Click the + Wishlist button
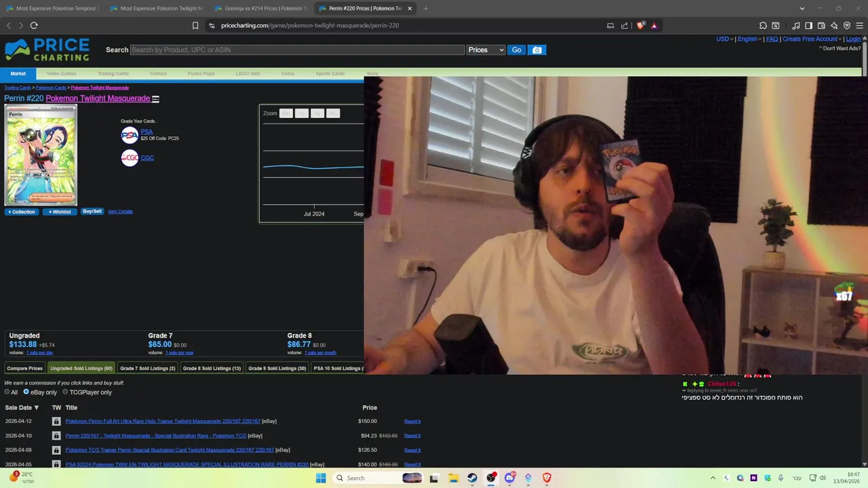Screen dimensions: 868x488 (x=60, y=212)
